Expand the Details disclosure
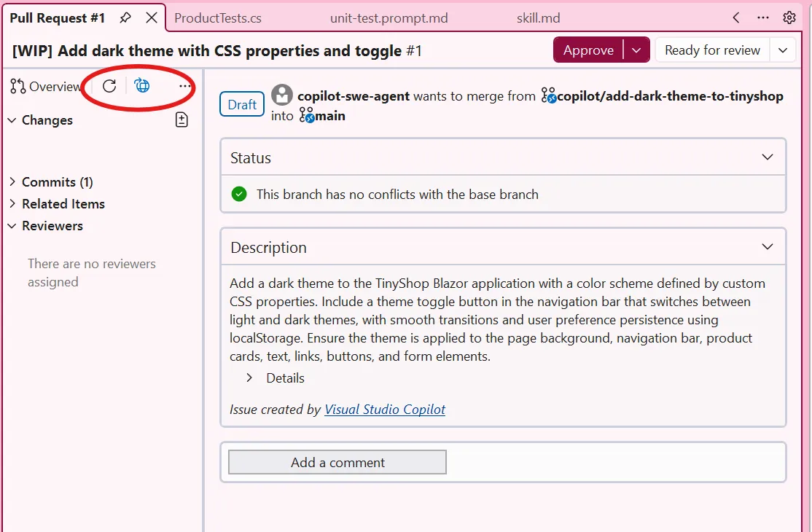The height and width of the screenshot is (532, 812). tap(249, 378)
